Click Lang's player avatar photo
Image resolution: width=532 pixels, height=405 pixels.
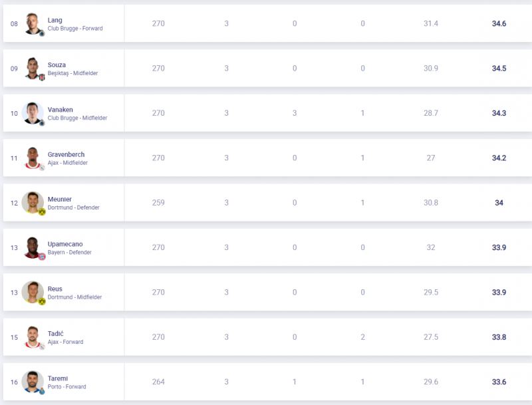click(x=33, y=23)
